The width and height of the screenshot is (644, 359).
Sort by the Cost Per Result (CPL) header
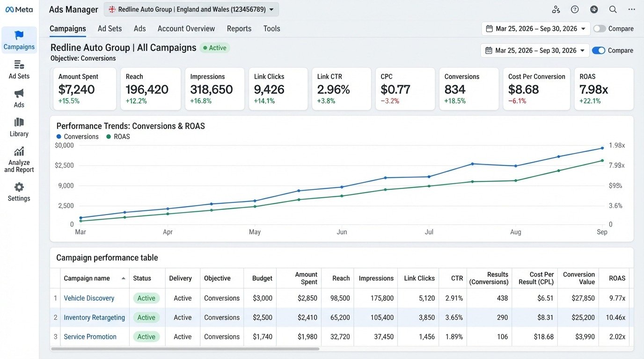coord(536,278)
